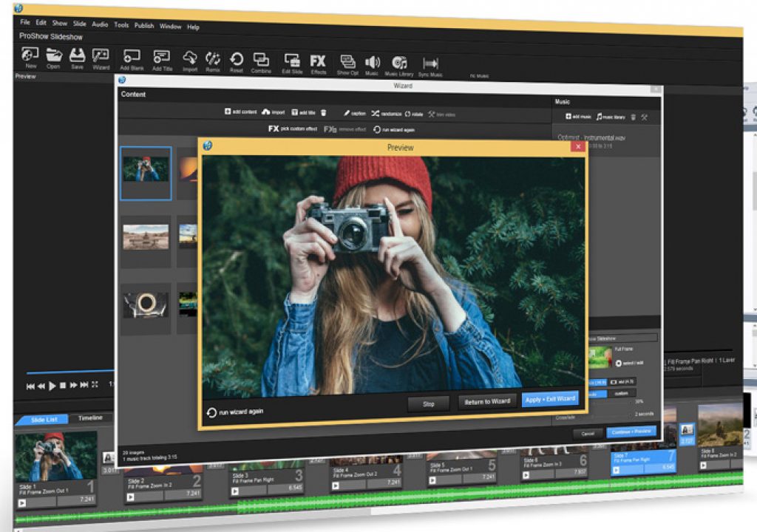Viewport: 757px width, 532px height.
Task: Click the trash icon in Wizard content toolbar
Action: [x=324, y=112]
